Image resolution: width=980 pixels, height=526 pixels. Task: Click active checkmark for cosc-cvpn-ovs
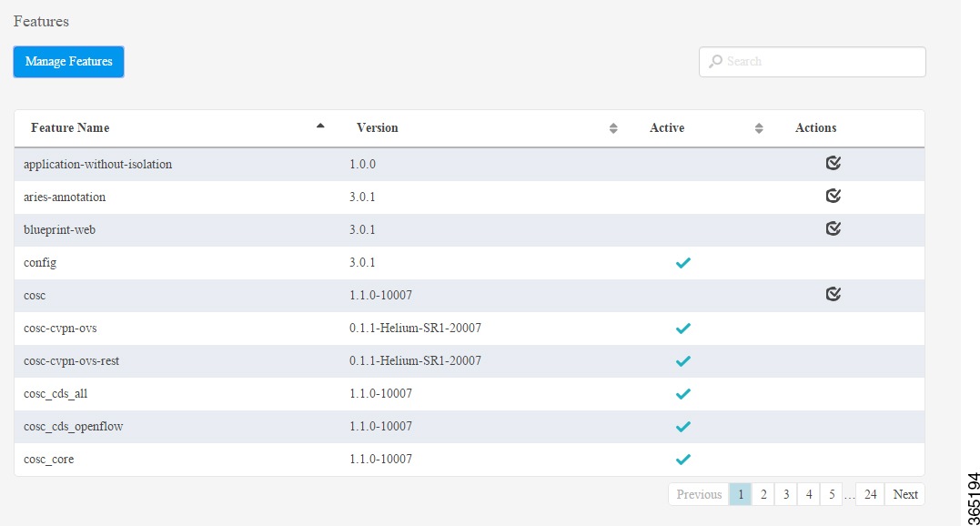(x=683, y=329)
